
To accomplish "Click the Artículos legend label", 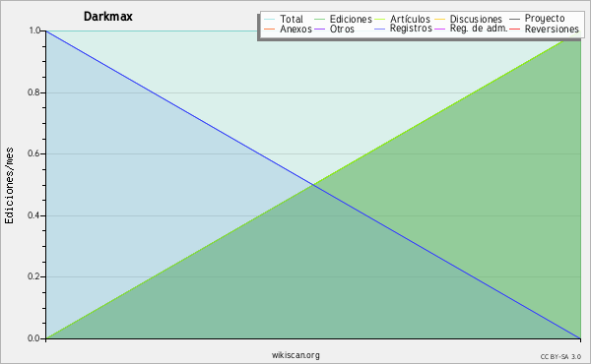I will (x=410, y=19).
